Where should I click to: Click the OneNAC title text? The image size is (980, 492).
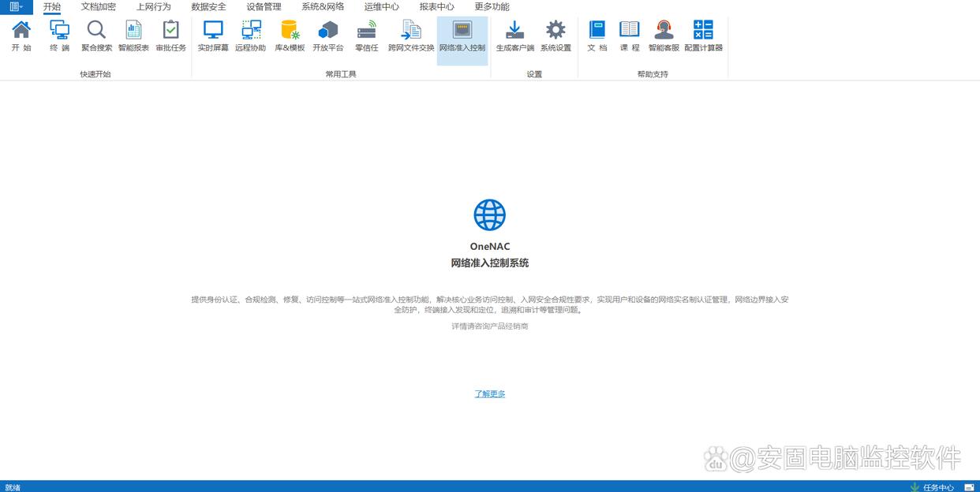click(x=490, y=247)
